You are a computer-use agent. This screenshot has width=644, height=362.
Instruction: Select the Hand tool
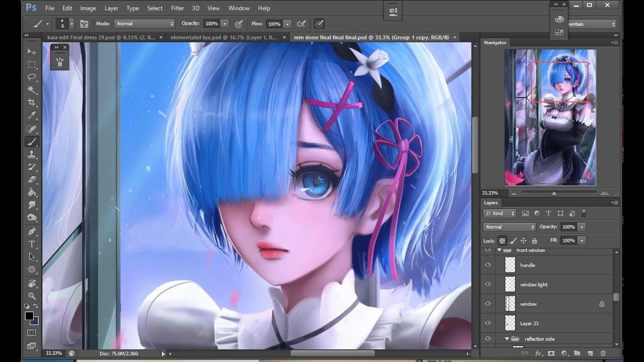coord(32,284)
